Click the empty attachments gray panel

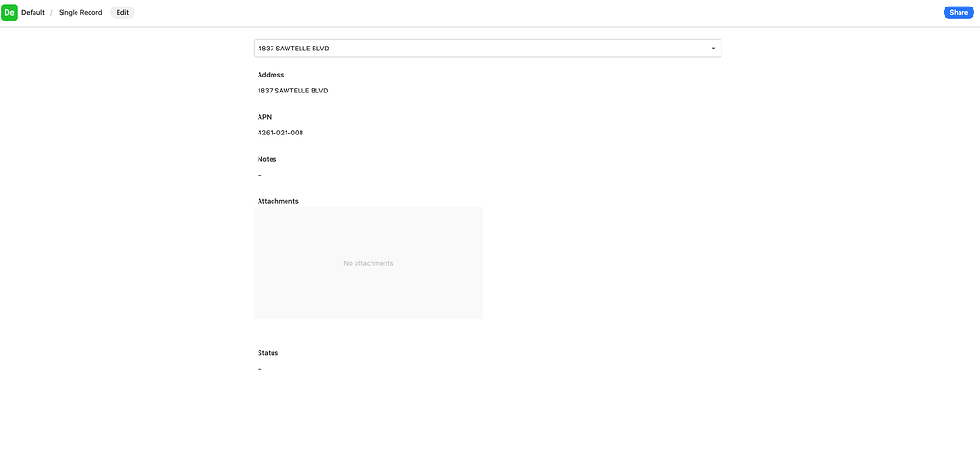click(369, 263)
